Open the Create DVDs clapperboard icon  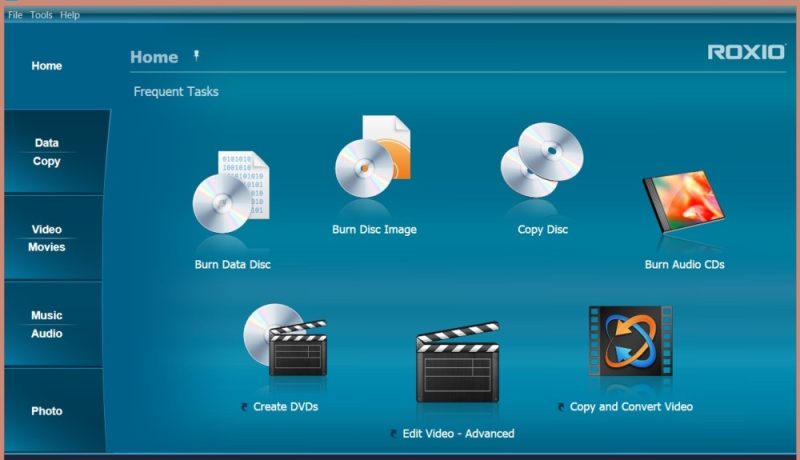pyautogui.click(x=284, y=342)
